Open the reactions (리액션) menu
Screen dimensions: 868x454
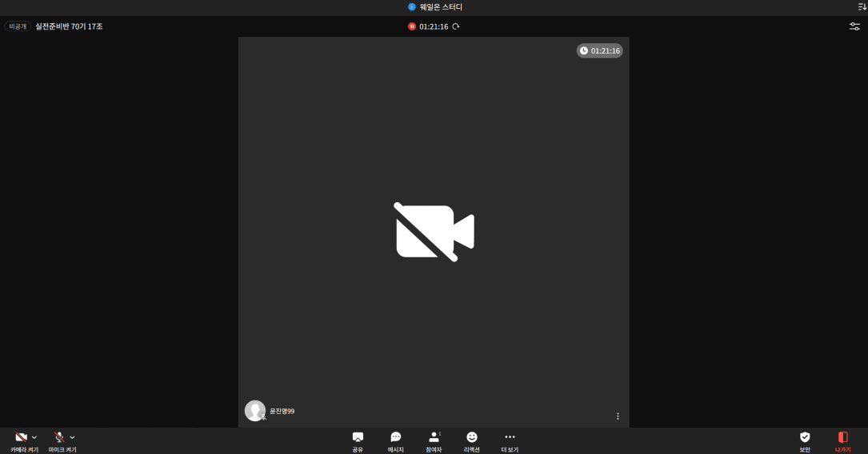tap(472, 442)
